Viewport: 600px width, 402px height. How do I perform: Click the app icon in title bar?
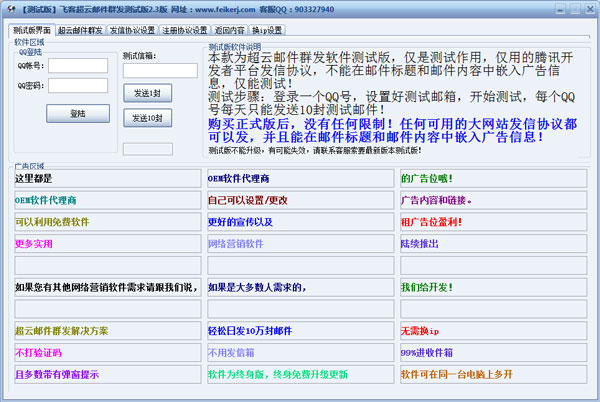click(10, 9)
